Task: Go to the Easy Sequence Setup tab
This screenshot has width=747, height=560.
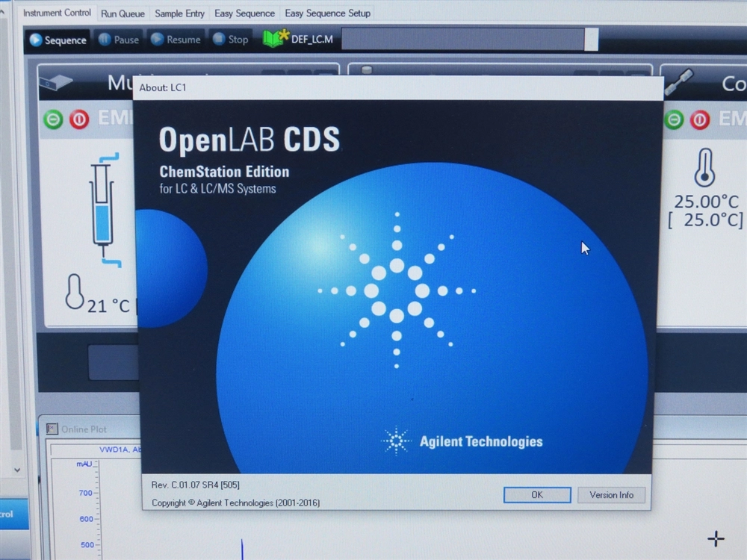Action: pos(327,13)
